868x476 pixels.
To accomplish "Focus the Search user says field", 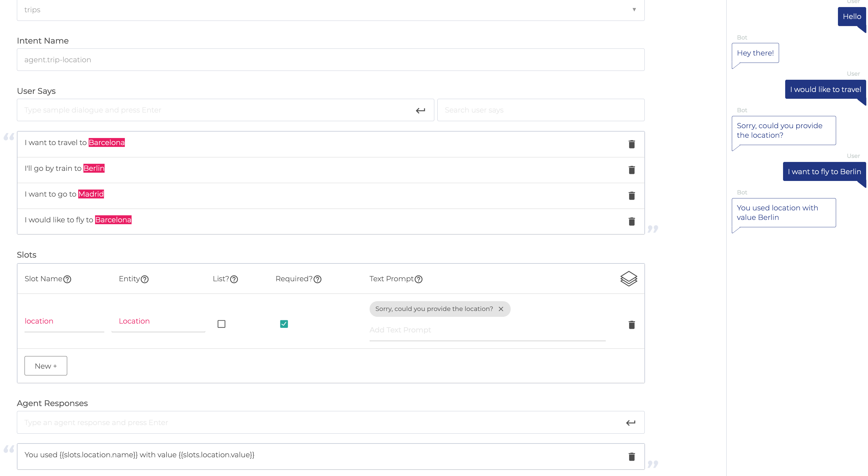I will [540, 110].
